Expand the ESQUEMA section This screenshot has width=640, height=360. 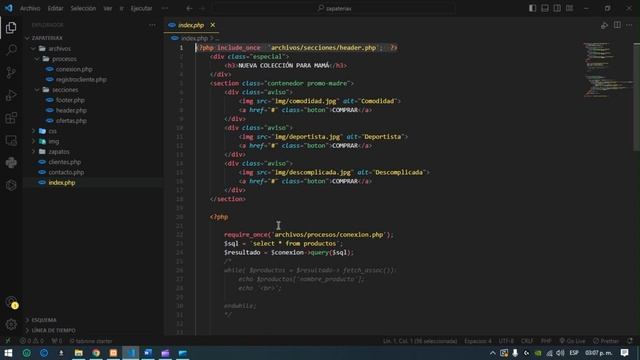(x=93, y=320)
